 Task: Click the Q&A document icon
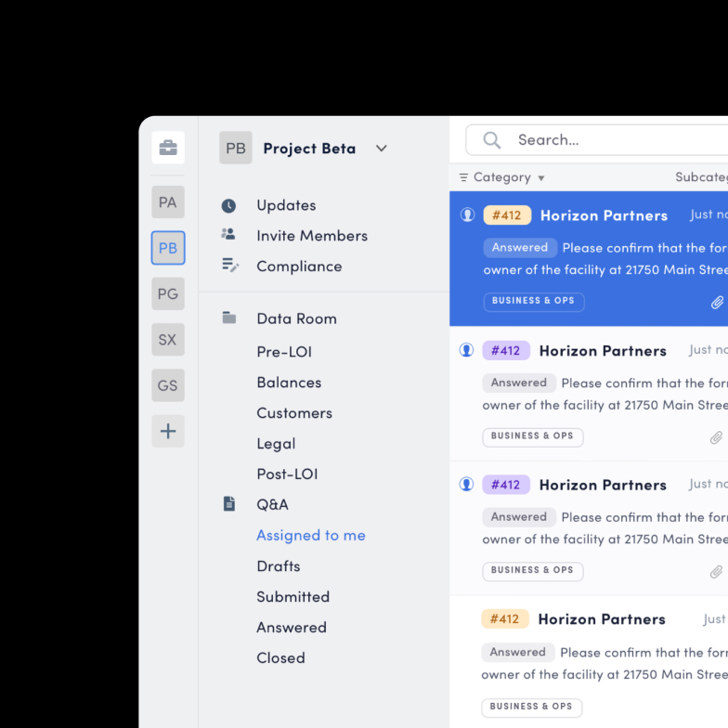tap(229, 504)
